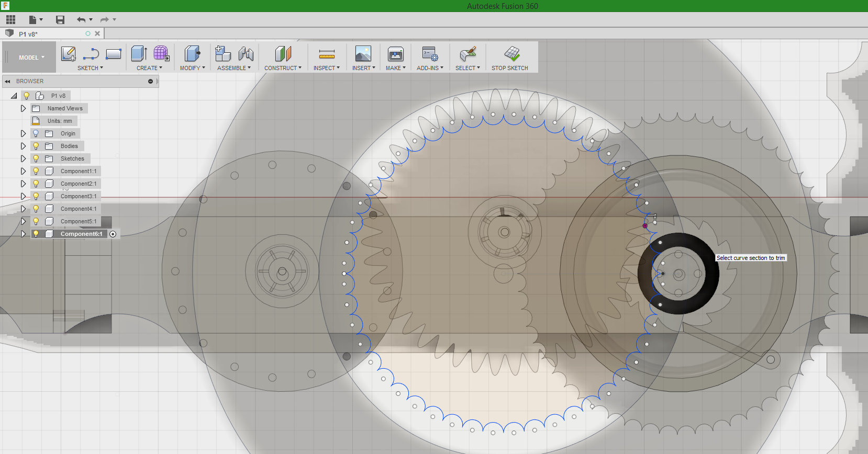This screenshot has width=868, height=454.
Task: Toggle visibility bulb of Component4:1
Action: 36,209
